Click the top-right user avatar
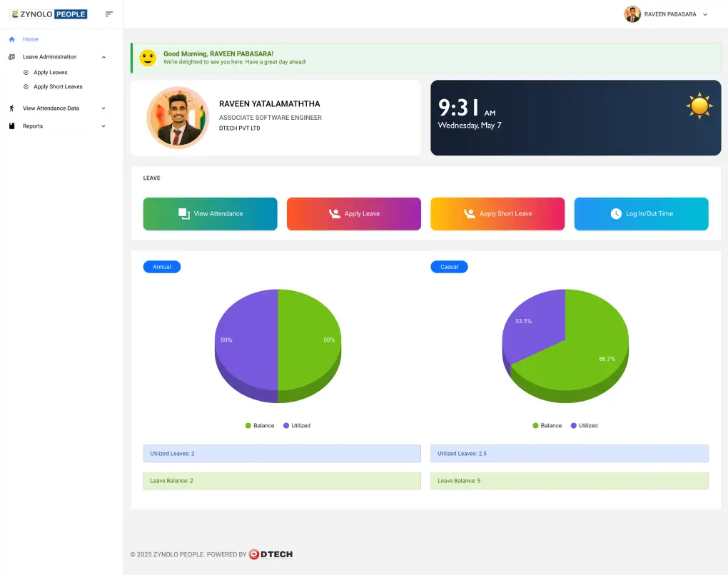 click(x=632, y=14)
